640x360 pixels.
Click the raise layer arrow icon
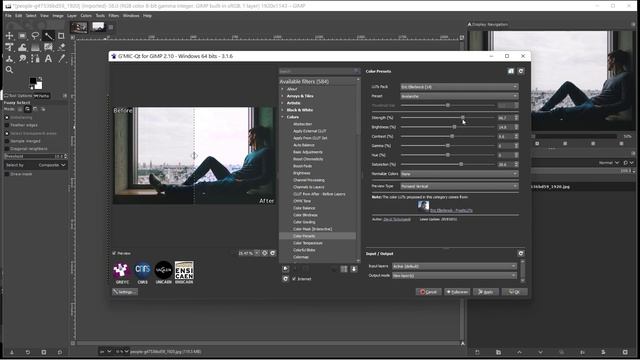point(520,352)
